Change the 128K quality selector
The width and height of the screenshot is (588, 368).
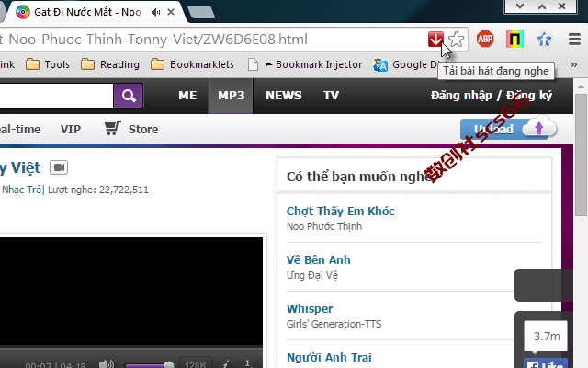pos(196,364)
